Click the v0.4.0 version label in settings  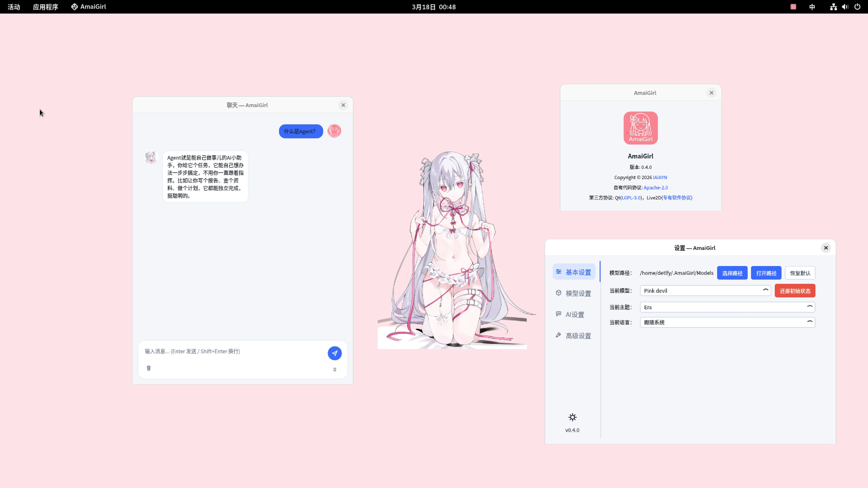pos(572,430)
